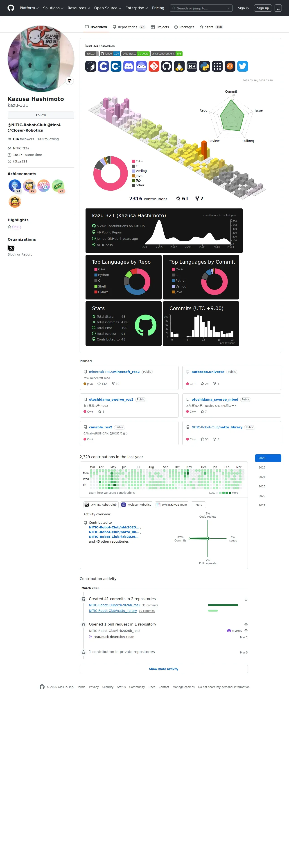The image size is (289, 868).
Task: Open the autorobo.universe pinned repository
Action: [x=208, y=372]
